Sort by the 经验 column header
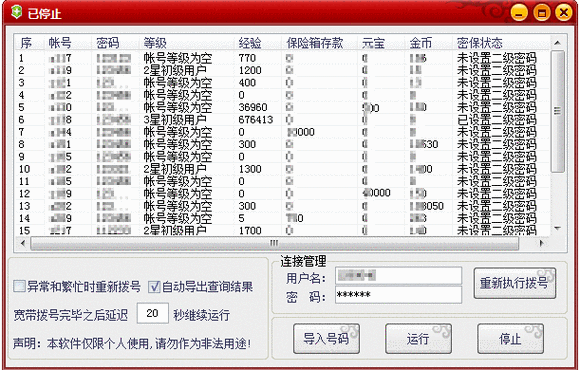Screen dimensions: 580x370 coord(257,43)
